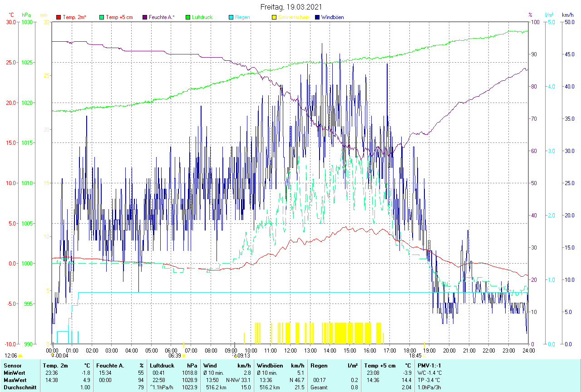Screen dimensions: 581x392
Task: Click the Durchschnitt row header
Action: [x=20, y=387]
